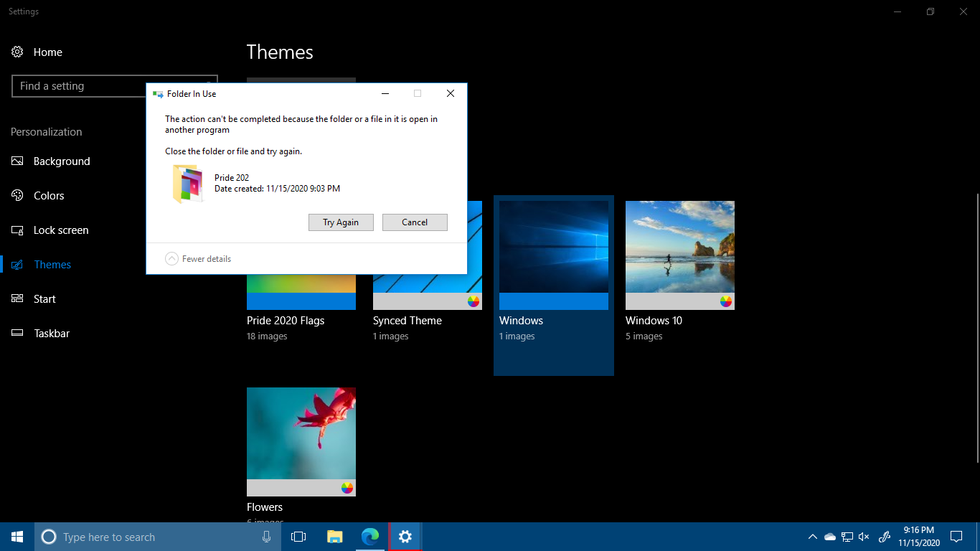Screen dimensions: 980x551
Task: Click the Themes brush icon in sidebar
Action: [17, 265]
